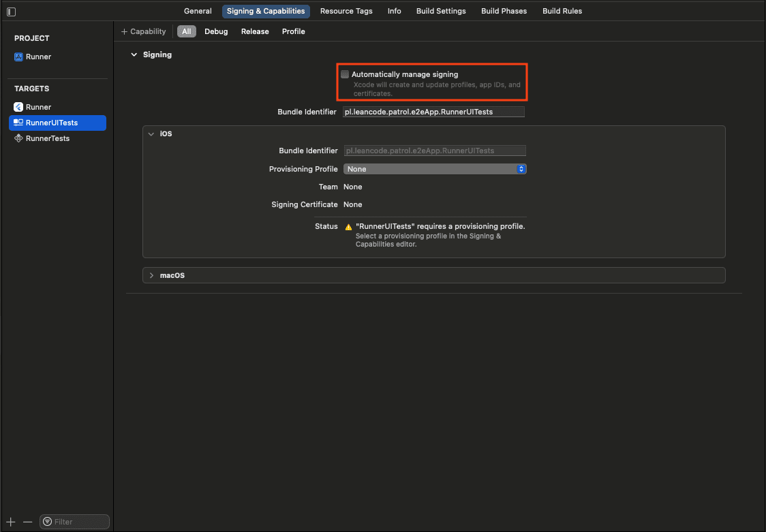Collapse the iOS signing section

[151, 134]
